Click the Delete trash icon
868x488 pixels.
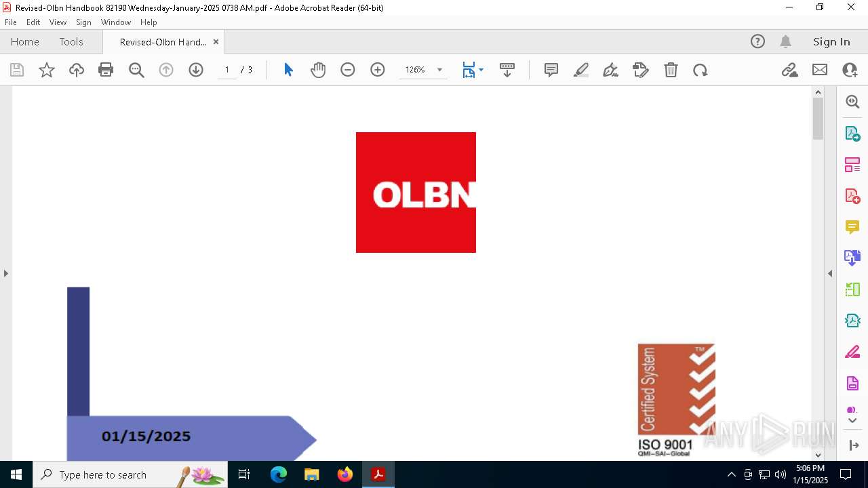tap(671, 70)
